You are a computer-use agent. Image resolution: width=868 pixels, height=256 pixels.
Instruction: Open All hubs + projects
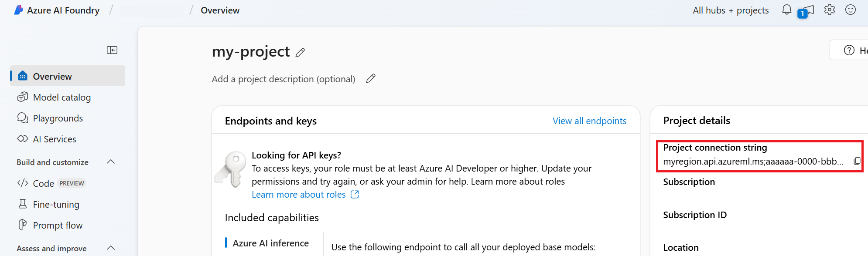point(731,10)
